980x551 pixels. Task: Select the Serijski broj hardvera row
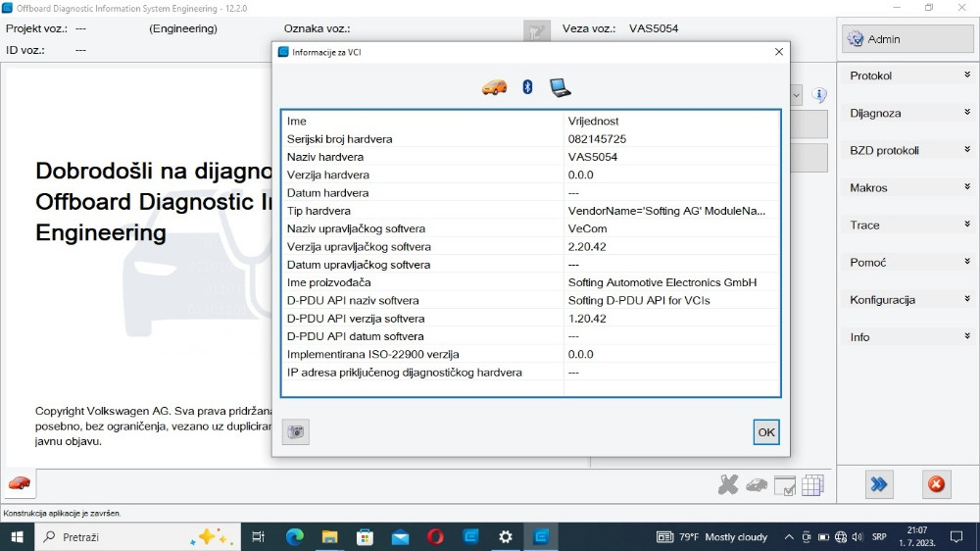[x=530, y=139]
